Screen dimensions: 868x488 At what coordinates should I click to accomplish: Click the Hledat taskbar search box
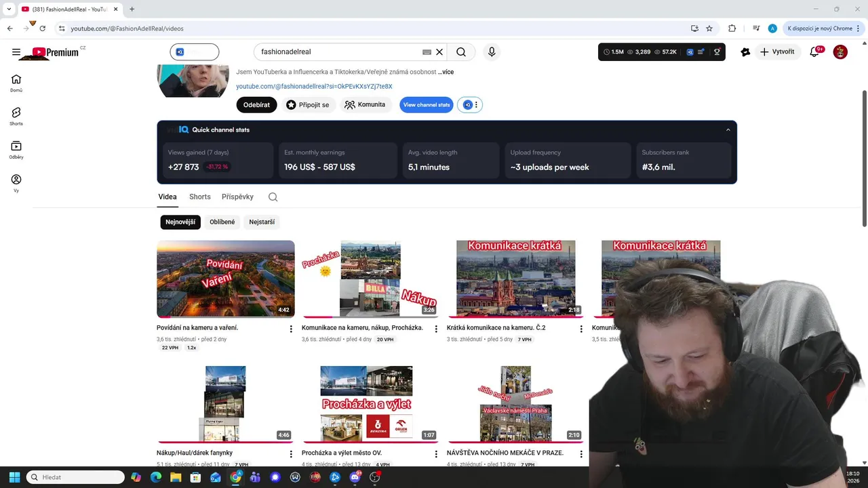75,477
